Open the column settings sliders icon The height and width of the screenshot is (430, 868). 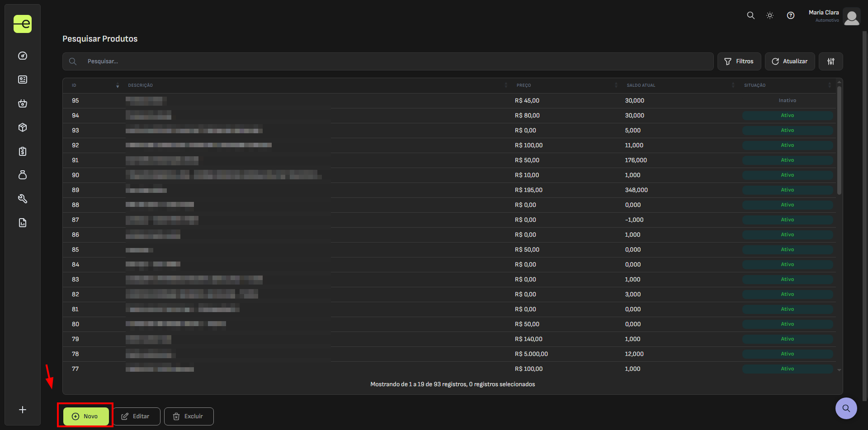click(x=831, y=61)
